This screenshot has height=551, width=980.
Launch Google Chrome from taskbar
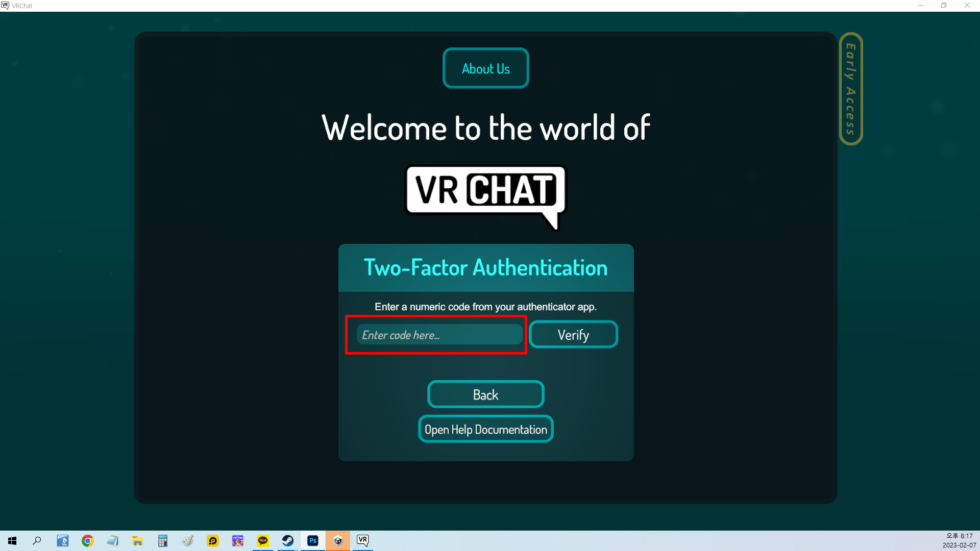point(87,541)
